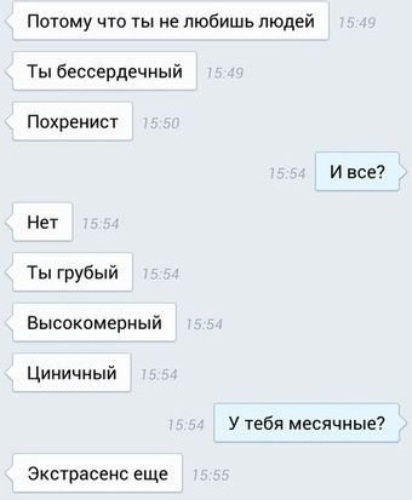412x500 pixels.
Task: Click the timestamp next to 'Ты грубый'
Action: [161, 274]
